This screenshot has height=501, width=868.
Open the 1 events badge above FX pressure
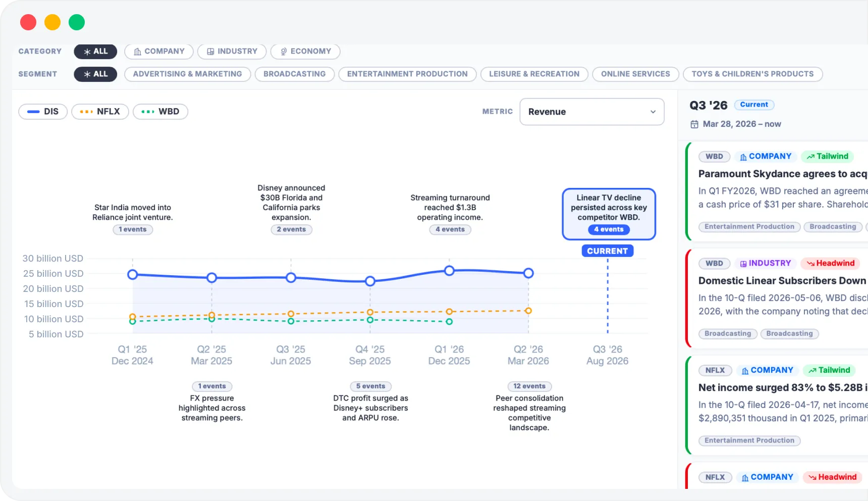[x=212, y=386]
